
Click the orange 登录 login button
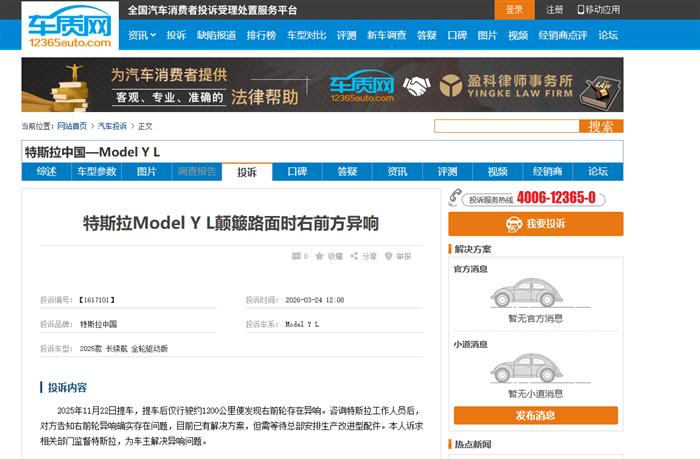click(x=514, y=10)
